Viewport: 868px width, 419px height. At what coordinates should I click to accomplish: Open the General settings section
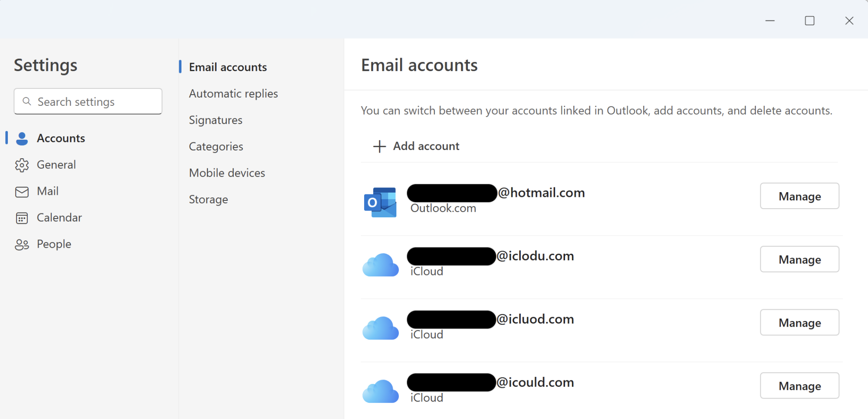[56, 165]
